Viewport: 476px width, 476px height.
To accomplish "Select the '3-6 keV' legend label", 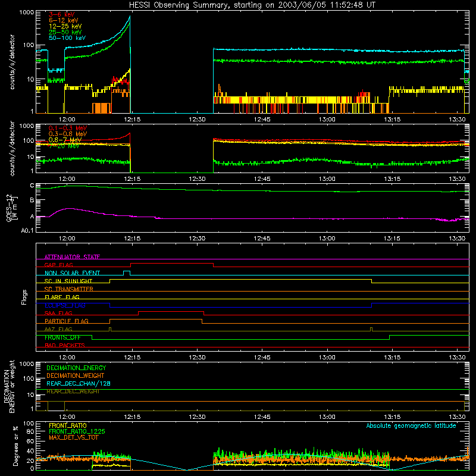I will (62, 14).
